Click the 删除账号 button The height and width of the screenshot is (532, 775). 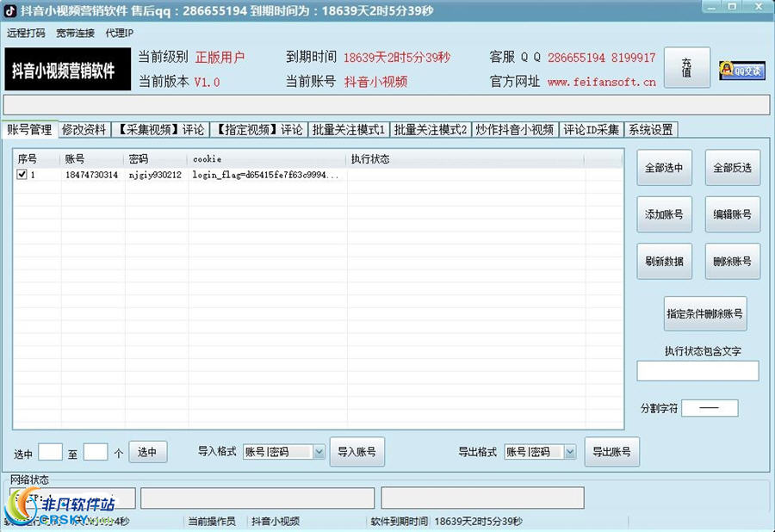tap(732, 262)
